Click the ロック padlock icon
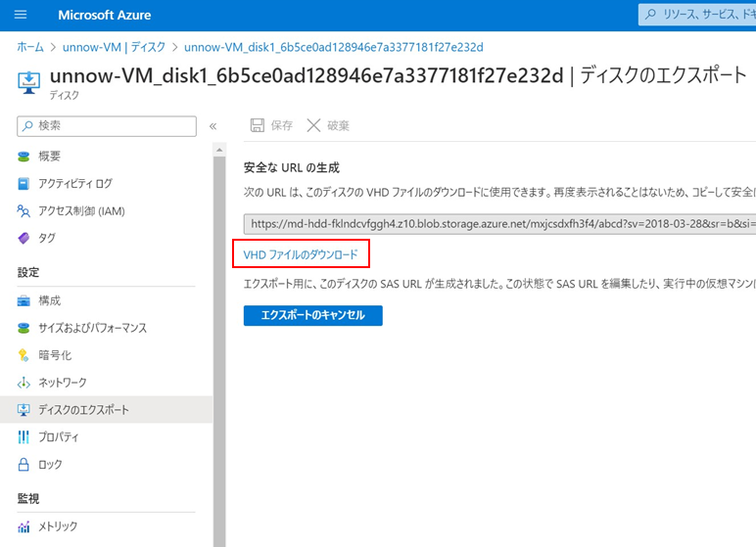The width and height of the screenshot is (756, 547). (x=24, y=464)
